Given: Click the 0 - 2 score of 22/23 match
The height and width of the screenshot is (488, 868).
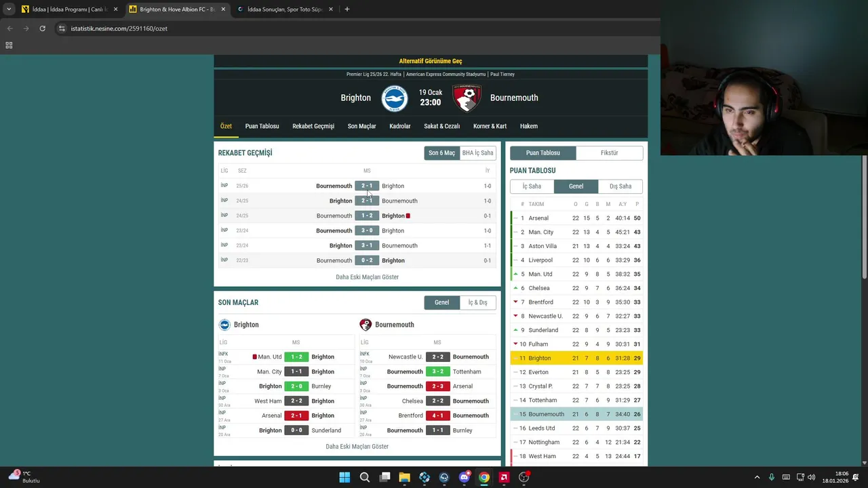Looking at the screenshot, I should (x=367, y=260).
